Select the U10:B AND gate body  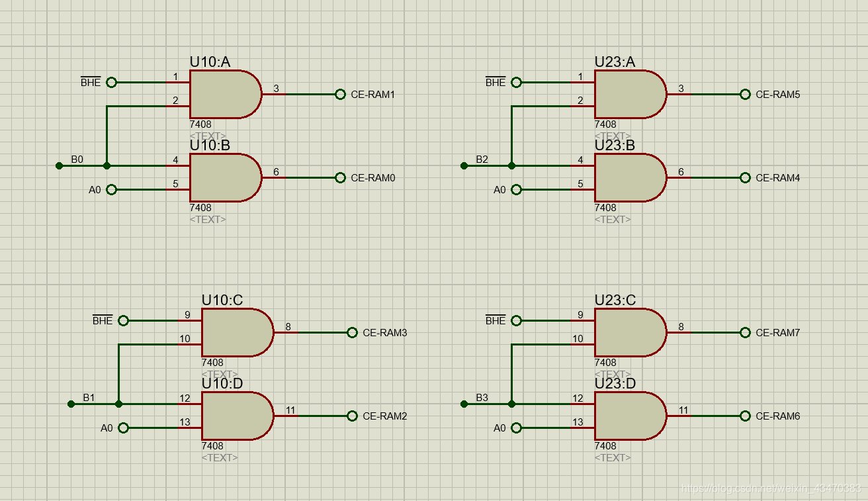click(x=226, y=177)
